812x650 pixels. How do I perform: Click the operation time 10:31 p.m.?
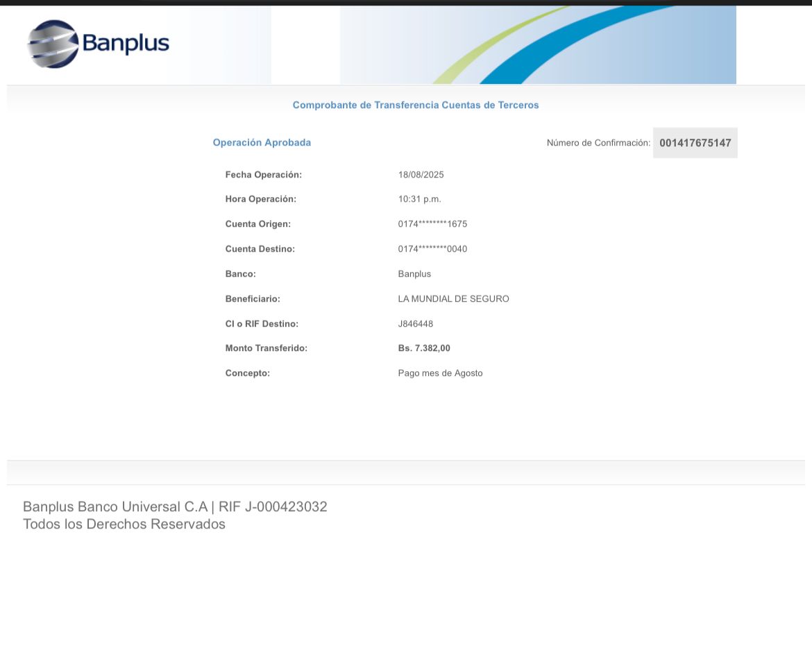419,199
